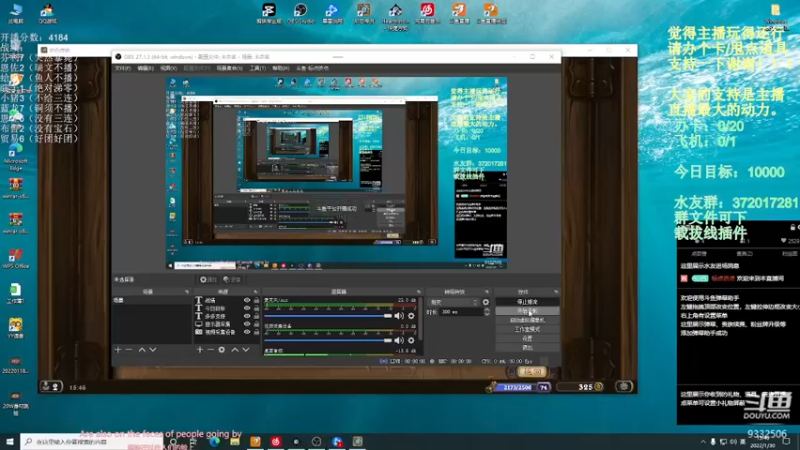Screen dimensions: 800x450
Task: Click the Windows taskbar search box
Action: pyautogui.click(x=92, y=441)
